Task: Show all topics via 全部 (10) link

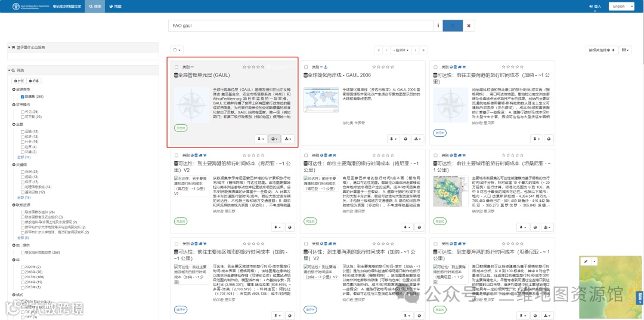Action: pos(24,157)
